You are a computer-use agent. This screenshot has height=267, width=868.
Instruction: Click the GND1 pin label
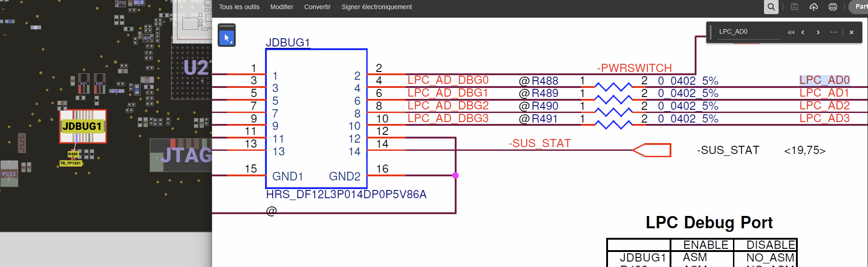click(x=288, y=176)
